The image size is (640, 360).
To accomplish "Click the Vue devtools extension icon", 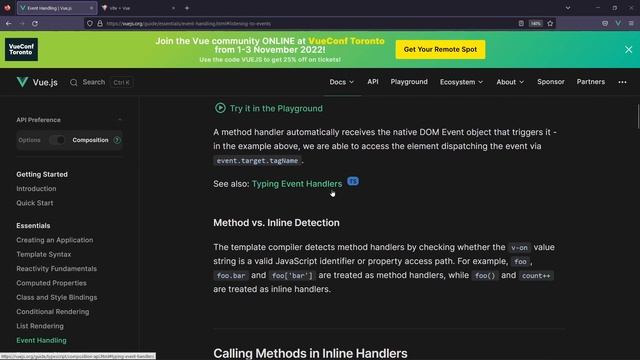I will 618,24.
